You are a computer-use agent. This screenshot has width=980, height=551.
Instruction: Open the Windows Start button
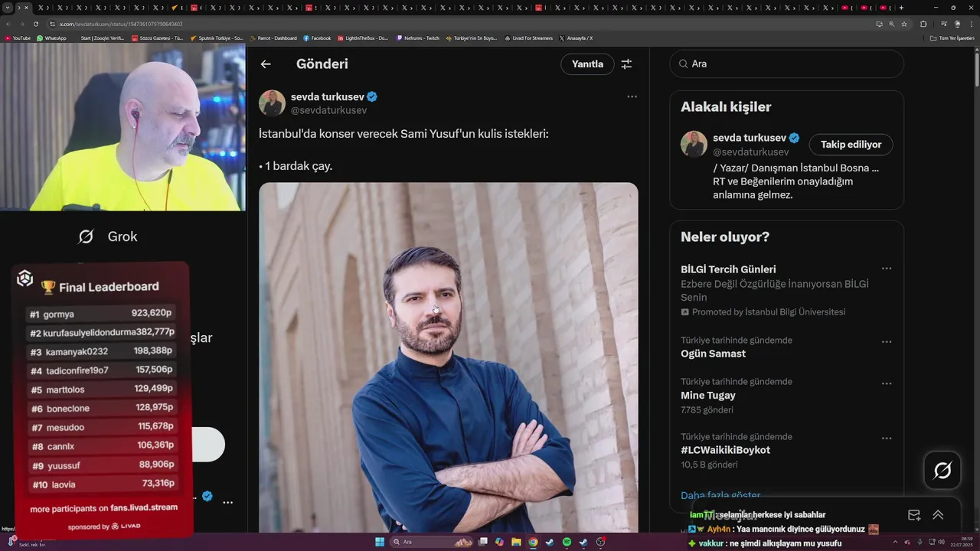379,542
